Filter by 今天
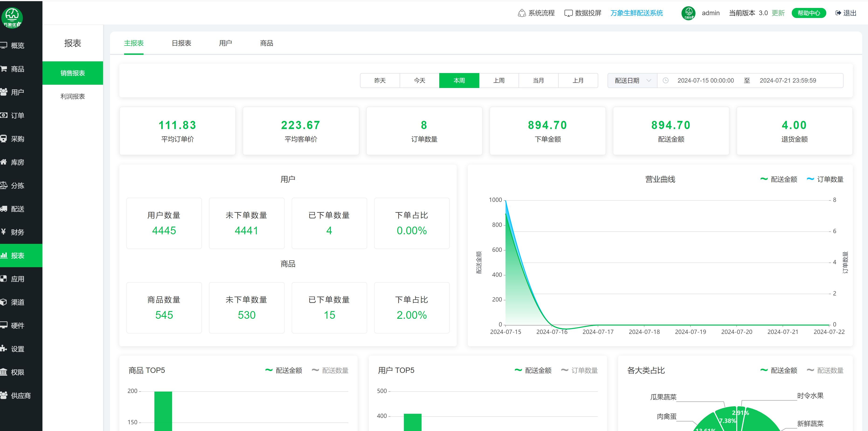Screen dimensions: 868x431 [x=419, y=81]
